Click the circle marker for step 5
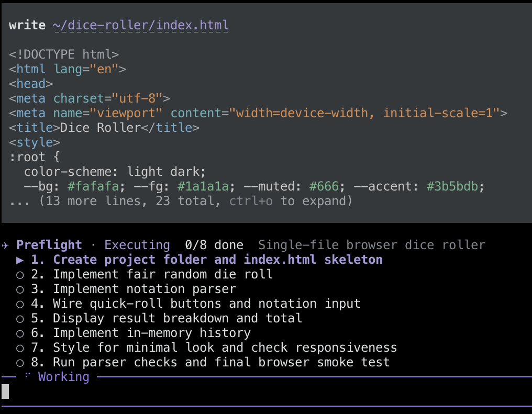532x414 pixels. coord(20,319)
